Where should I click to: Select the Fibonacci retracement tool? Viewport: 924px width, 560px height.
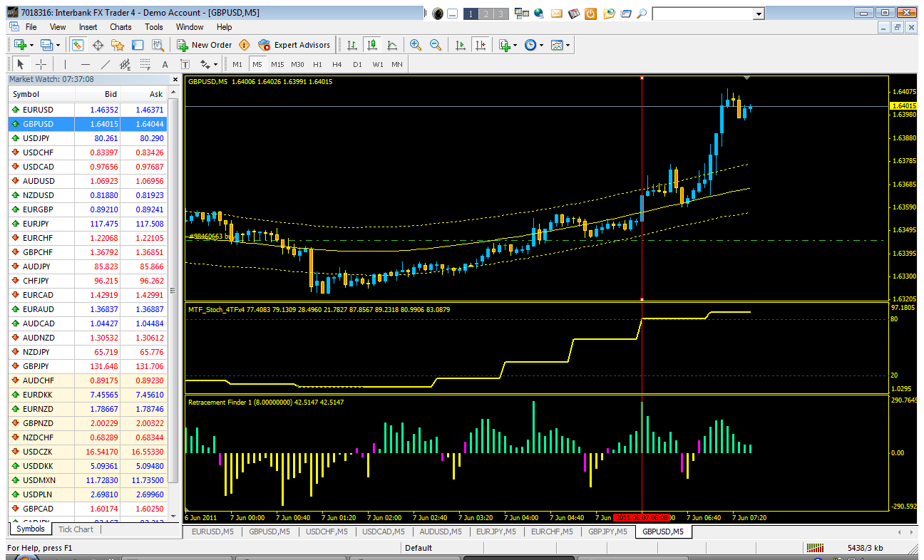144,64
